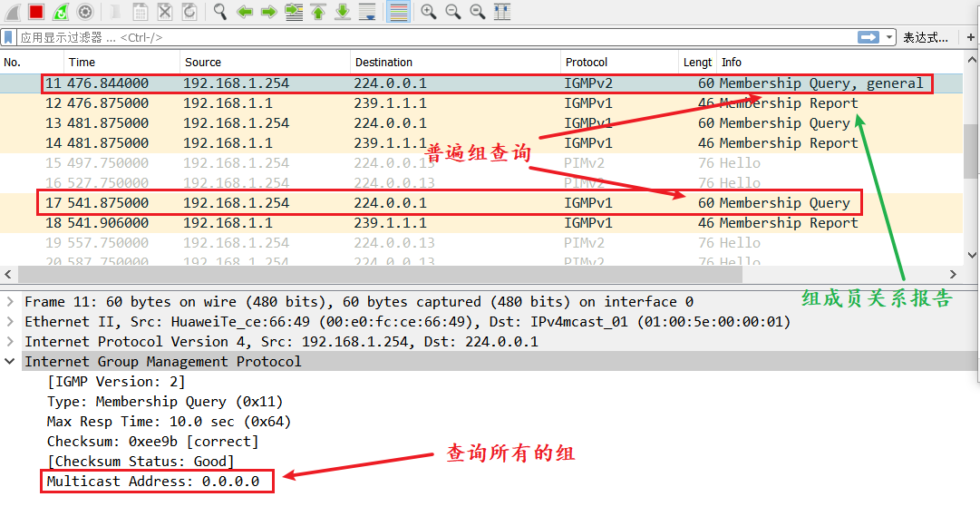
Task: Select packet 19 PIMv2 Hello row
Action: point(481,243)
